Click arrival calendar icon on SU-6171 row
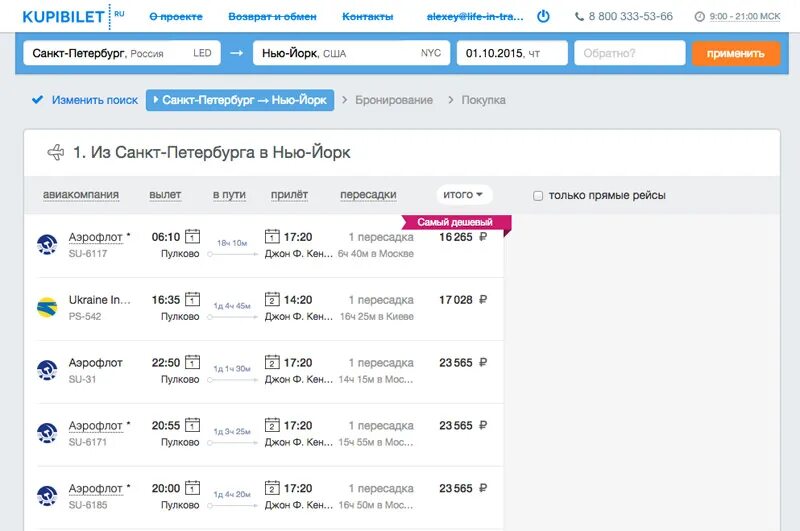The height and width of the screenshot is (531, 800). coord(272,425)
